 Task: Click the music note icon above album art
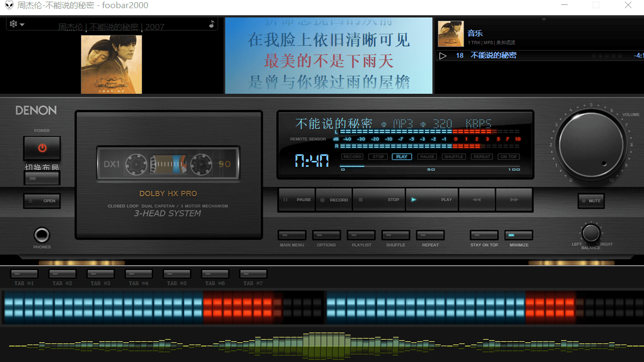(x=212, y=24)
